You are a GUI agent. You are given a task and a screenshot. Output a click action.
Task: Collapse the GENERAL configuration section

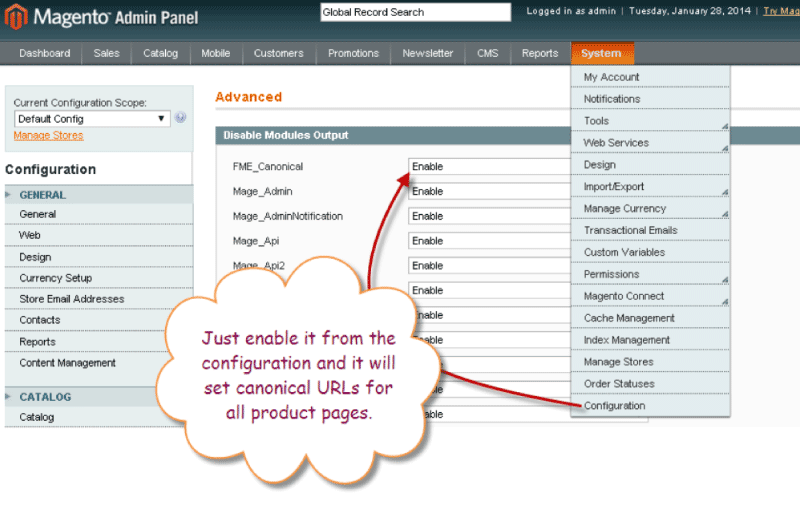click(99, 195)
